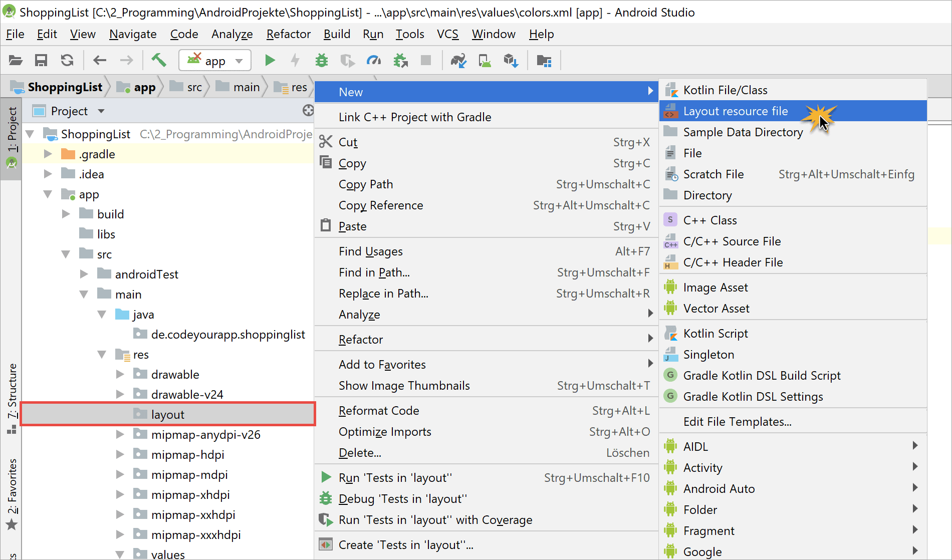Open the File menu
This screenshot has height=560, width=952.
pos(15,34)
